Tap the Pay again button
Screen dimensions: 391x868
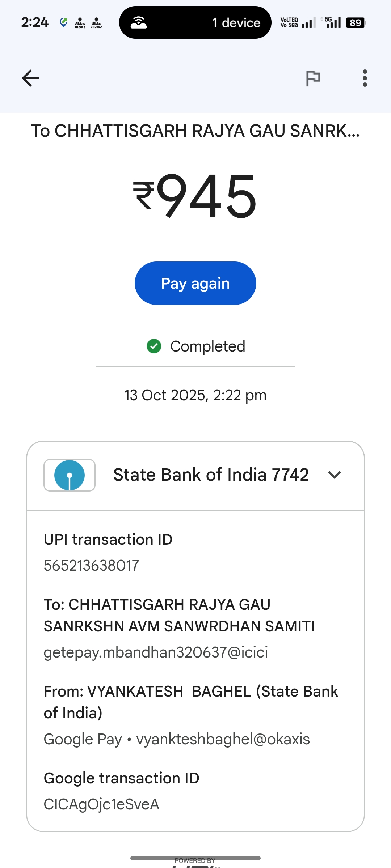(x=195, y=283)
